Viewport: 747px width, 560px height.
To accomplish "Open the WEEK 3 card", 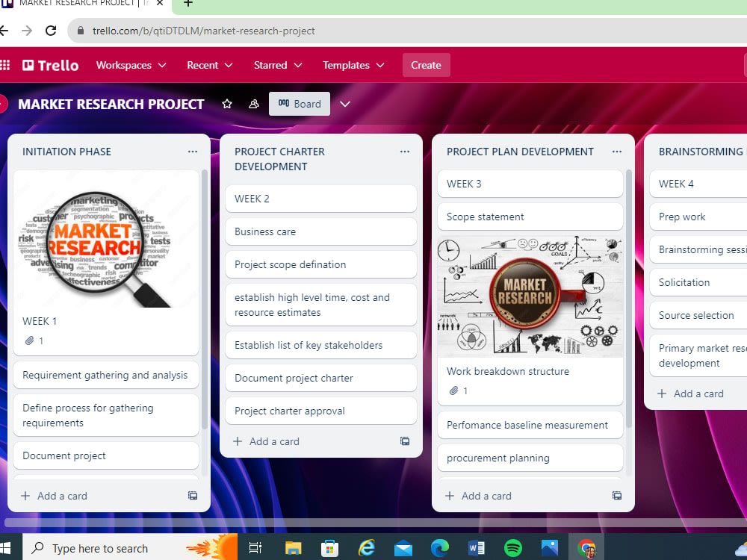I will coord(530,184).
